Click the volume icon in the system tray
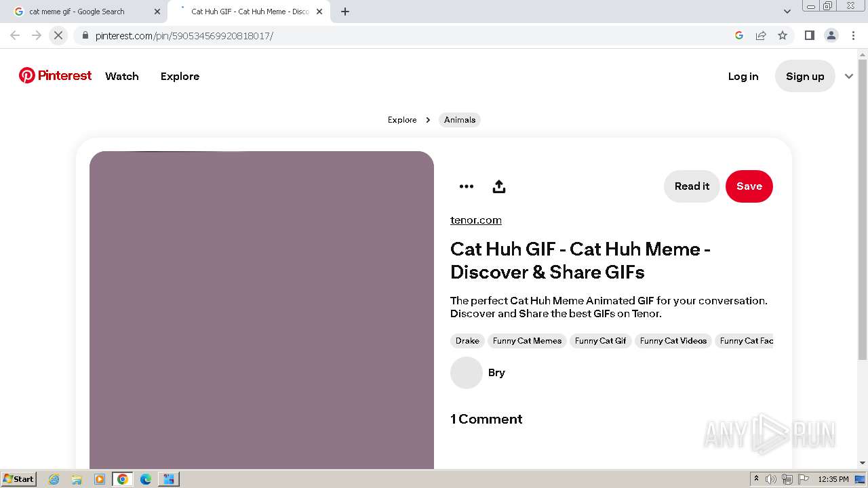The height and width of the screenshot is (488, 868). coord(771,479)
